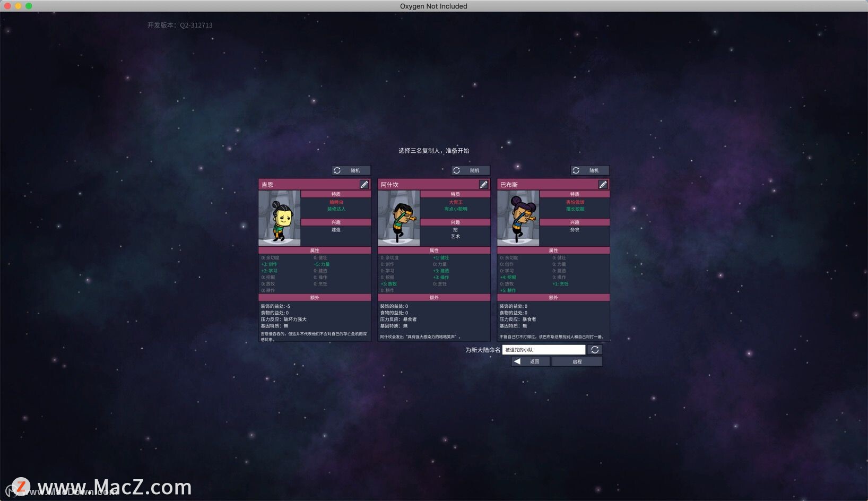Click 阿什坎's trait 大胃王
Viewport: 868px width, 501px height.
[455, 202]
